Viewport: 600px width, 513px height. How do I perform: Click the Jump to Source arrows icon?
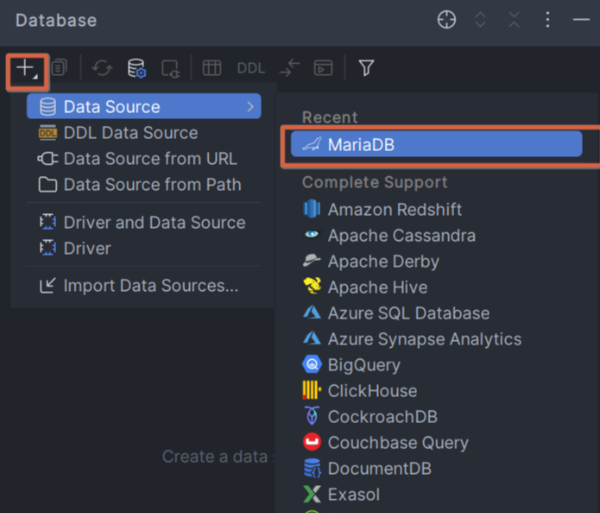pyautogui.click(x=290, y=68)
